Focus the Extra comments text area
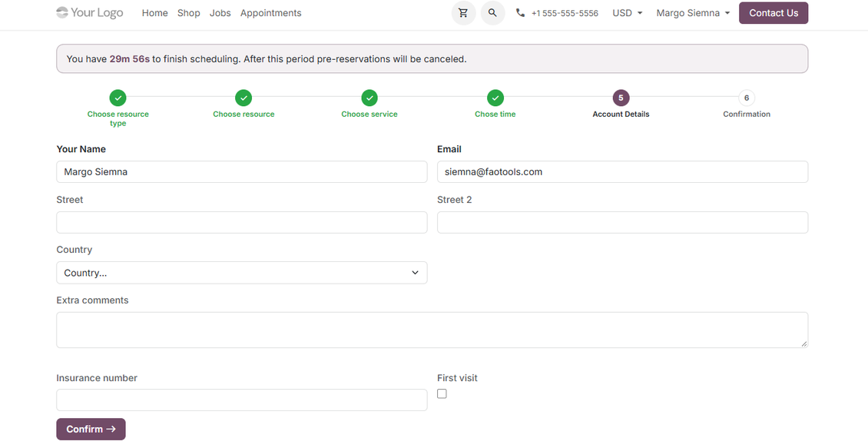The image size is (868, 448). pyautogui.click(x=432, y=330)
